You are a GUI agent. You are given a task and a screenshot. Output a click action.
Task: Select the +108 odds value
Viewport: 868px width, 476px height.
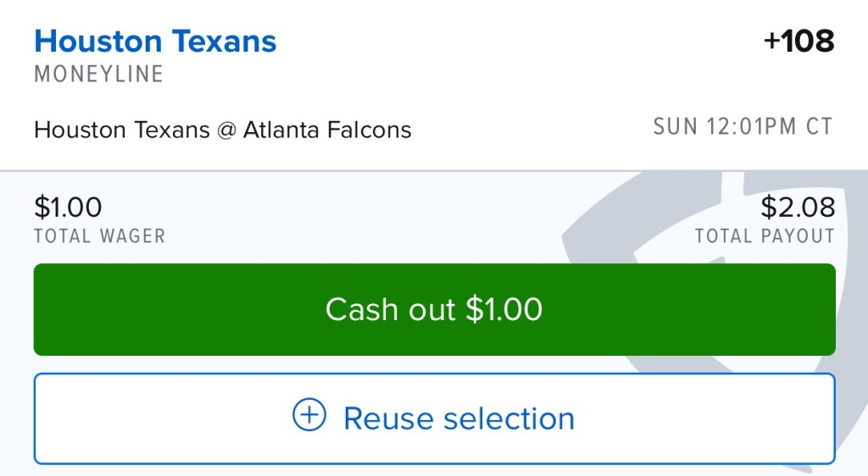[x=798, y=41]
